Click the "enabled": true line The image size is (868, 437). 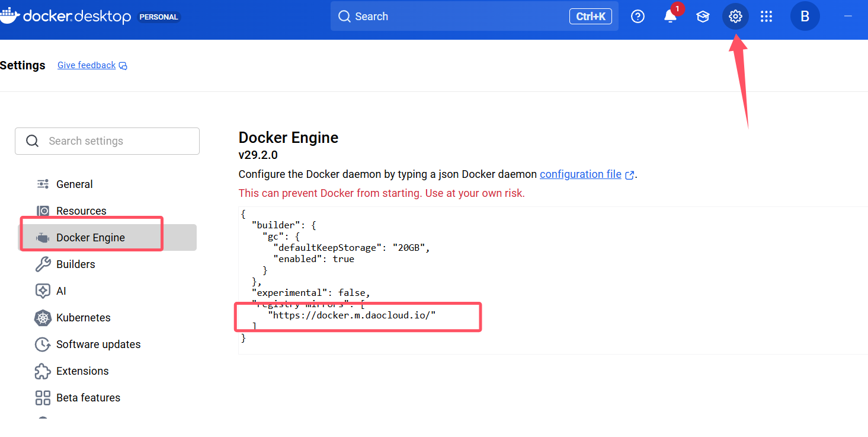click(313, 259)
